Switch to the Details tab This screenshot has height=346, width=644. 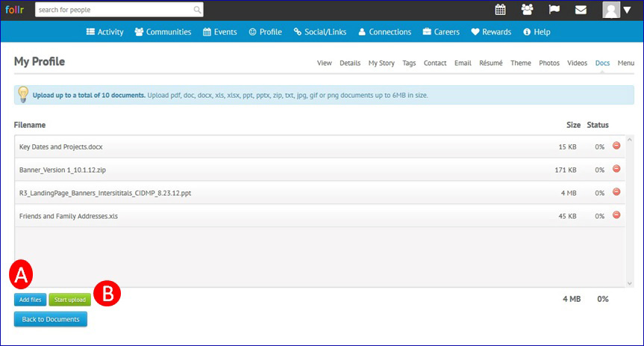(350, 63)
